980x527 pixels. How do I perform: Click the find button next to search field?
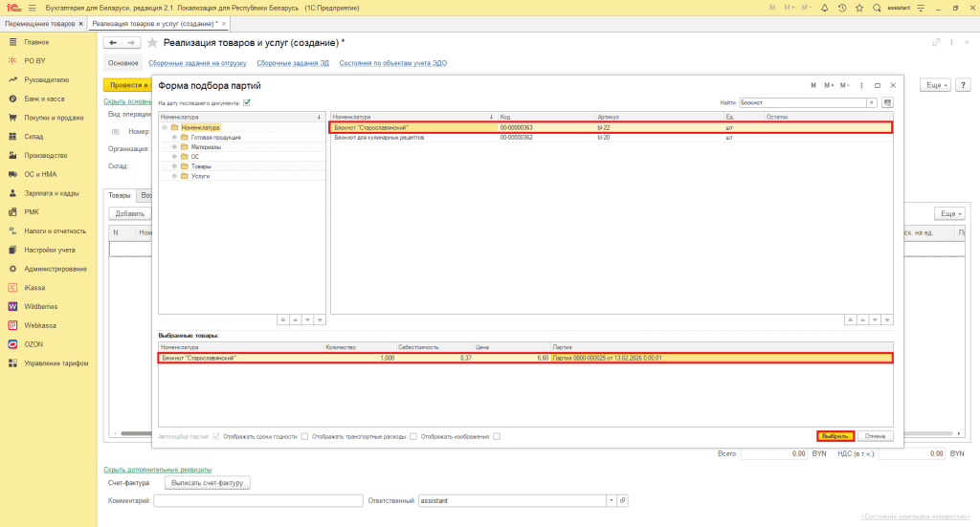pyautogui.click(x=887, y=102)
